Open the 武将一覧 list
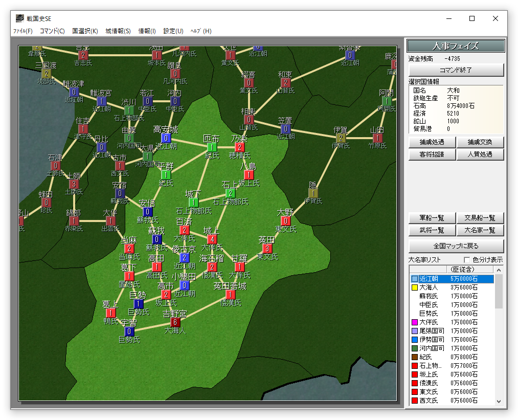518x420 pixels. coord(432,231)
